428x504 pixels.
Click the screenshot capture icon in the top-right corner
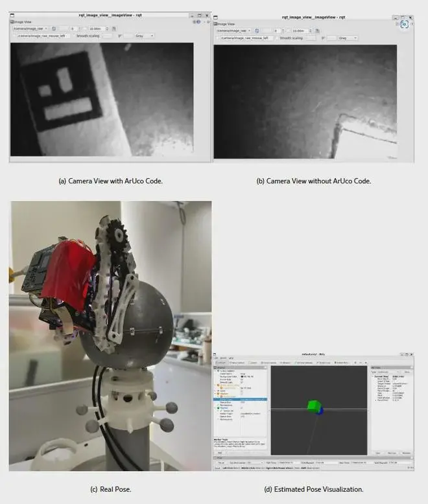click(404, 24)
